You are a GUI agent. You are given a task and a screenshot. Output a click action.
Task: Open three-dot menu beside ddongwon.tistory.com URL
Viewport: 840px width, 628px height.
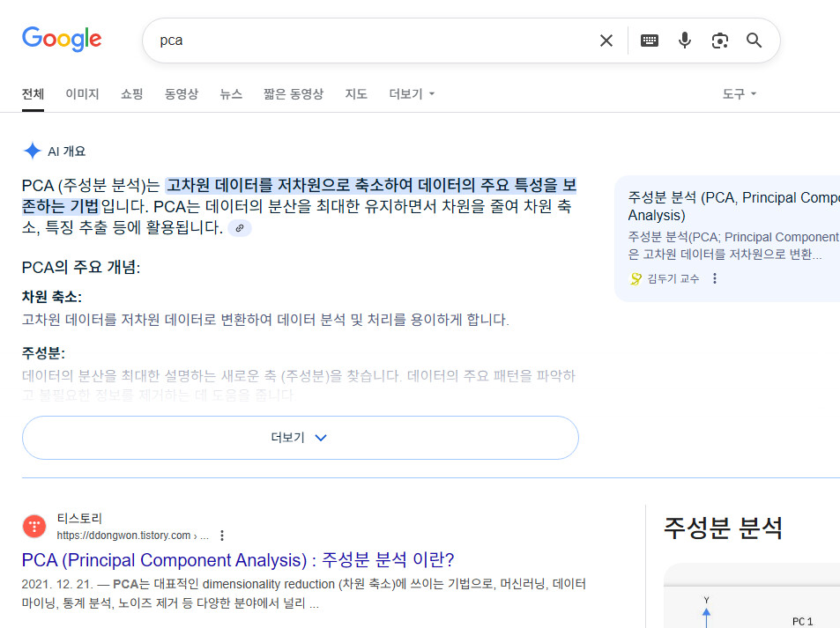tap(222, 536)
